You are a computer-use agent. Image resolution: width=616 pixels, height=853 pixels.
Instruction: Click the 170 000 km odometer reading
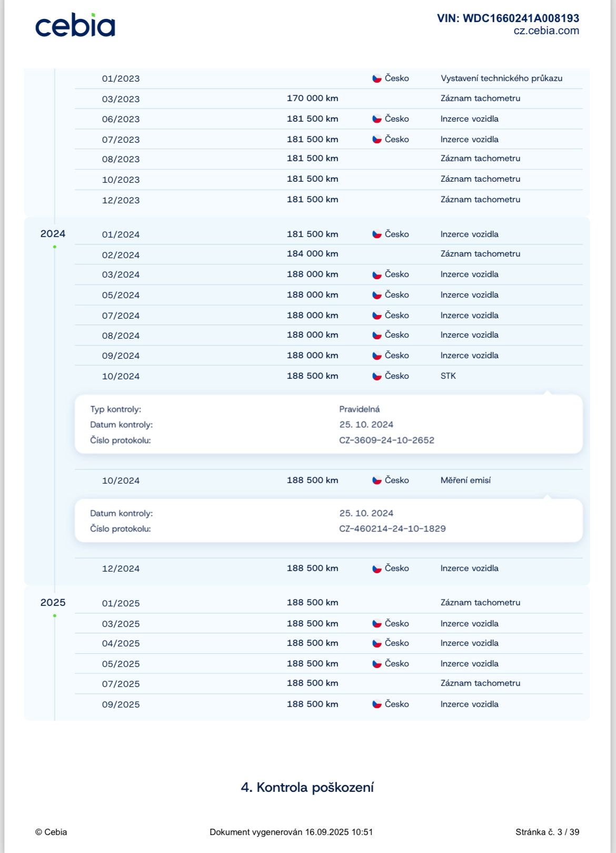312,99
